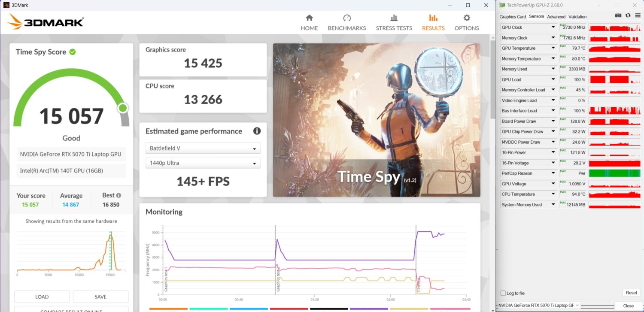
Task: Open the MVDDC Power Draw dropdown
Action: tap(553, 142)
